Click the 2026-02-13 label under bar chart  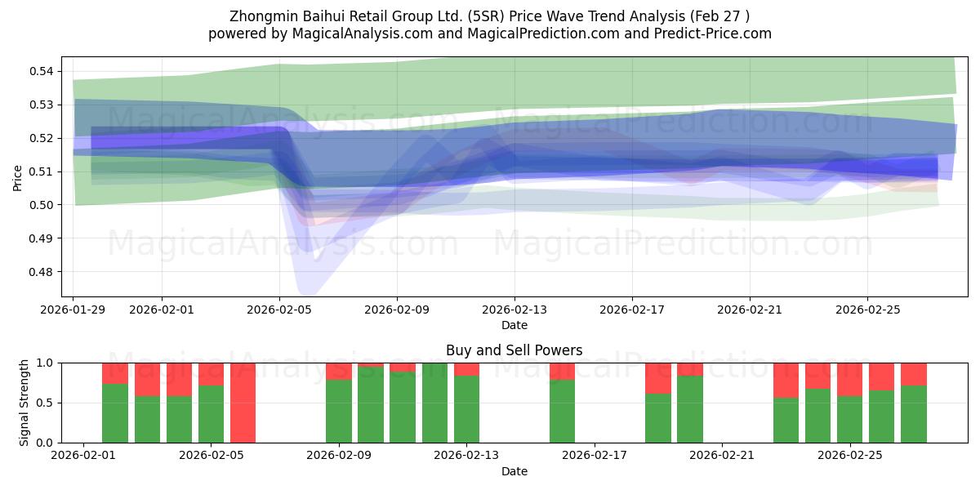[466, 456]
